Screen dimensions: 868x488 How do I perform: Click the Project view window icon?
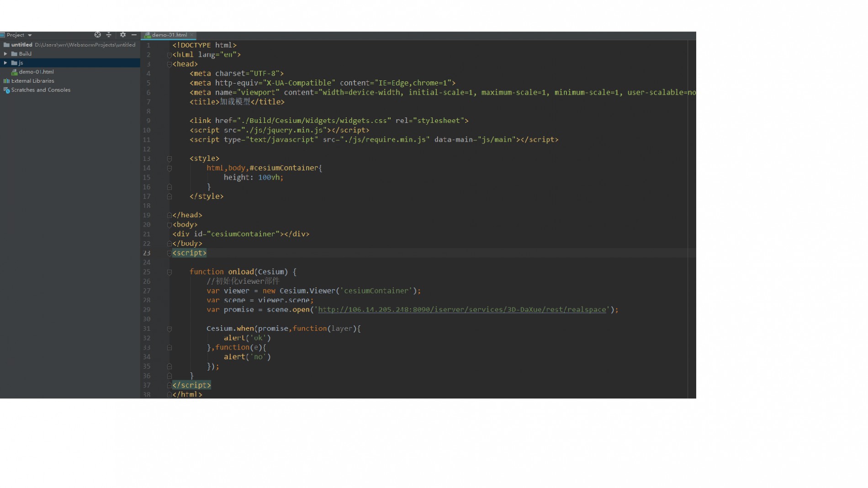click(x=3, y=35)
